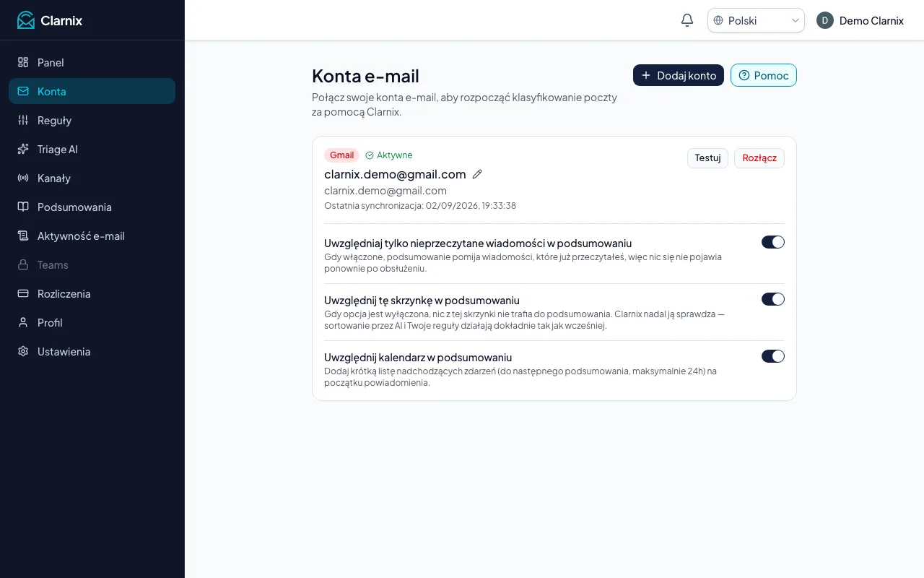The image size is (924, 578).
Task: Click the red Rozłącz button
Action: coord(759,158)
